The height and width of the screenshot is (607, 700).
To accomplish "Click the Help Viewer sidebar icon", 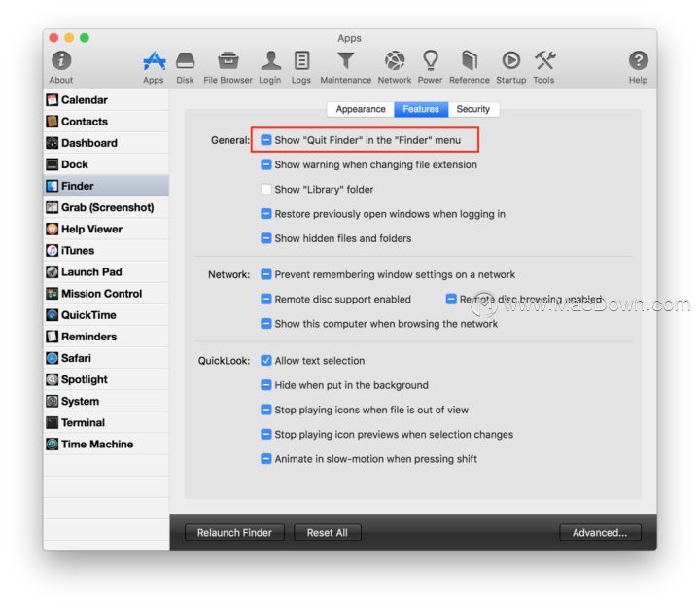I will pyautogui.click(x=52, y=229).
